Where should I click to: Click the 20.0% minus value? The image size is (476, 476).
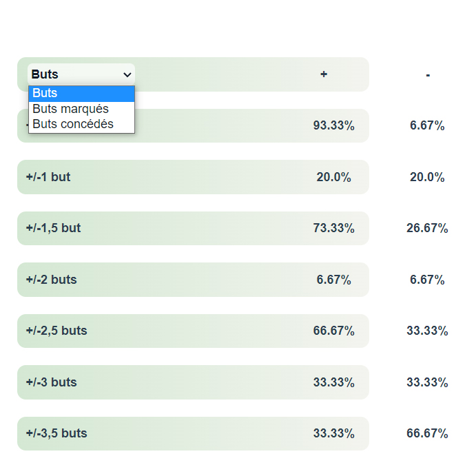point(427,177)
